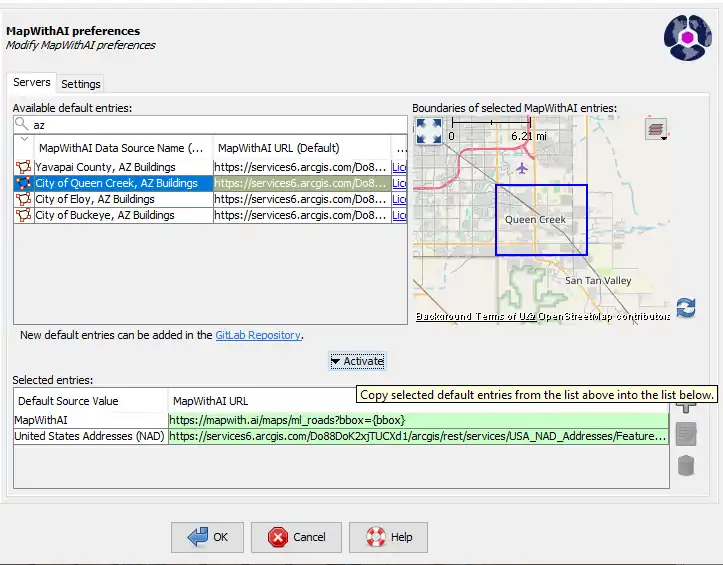Open the map layers source dropdown icon
The image size is (723, 565).
[x=656, y=129]
